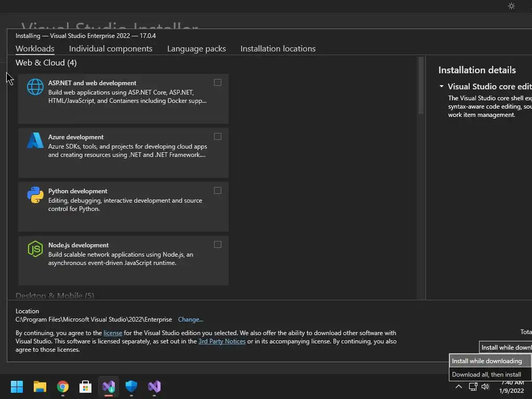Click the Installation details heading

pos(477,70)
